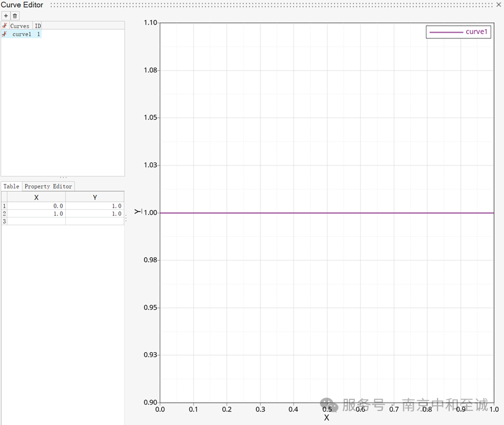Click the empty Y cell in row 3

click(x=95, y=222)
